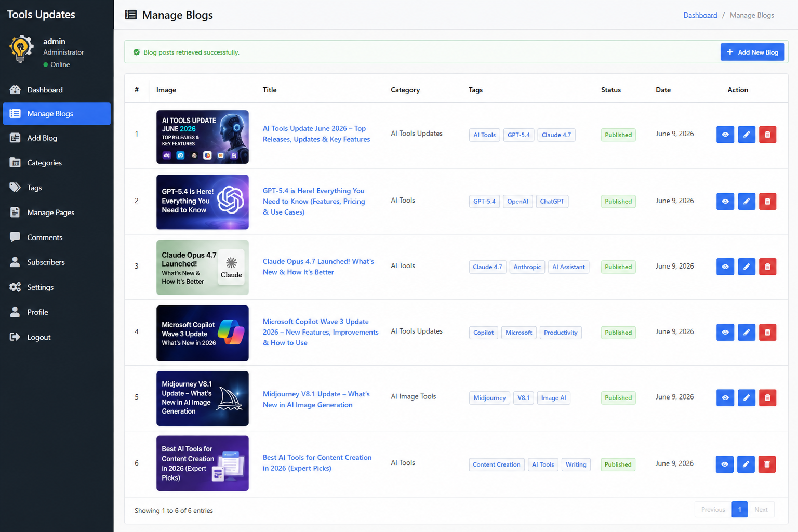
Task: Click the ChatGPT tag
Action: pos(552,202)
